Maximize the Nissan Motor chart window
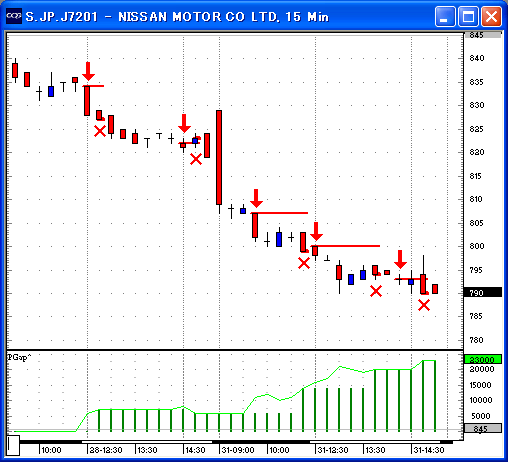The image size is (508, 462). (x=468, y=16)
